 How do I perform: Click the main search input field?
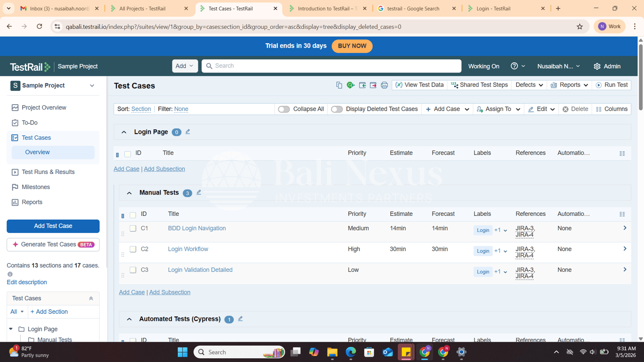pos(331,66)
